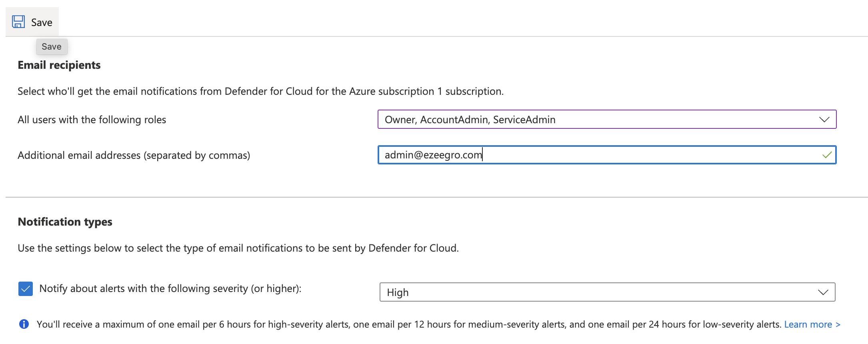This screenshot has height=344, width=868.
Task: Toggle the notify about alerts severity checkbox
Action: (26, 288)
